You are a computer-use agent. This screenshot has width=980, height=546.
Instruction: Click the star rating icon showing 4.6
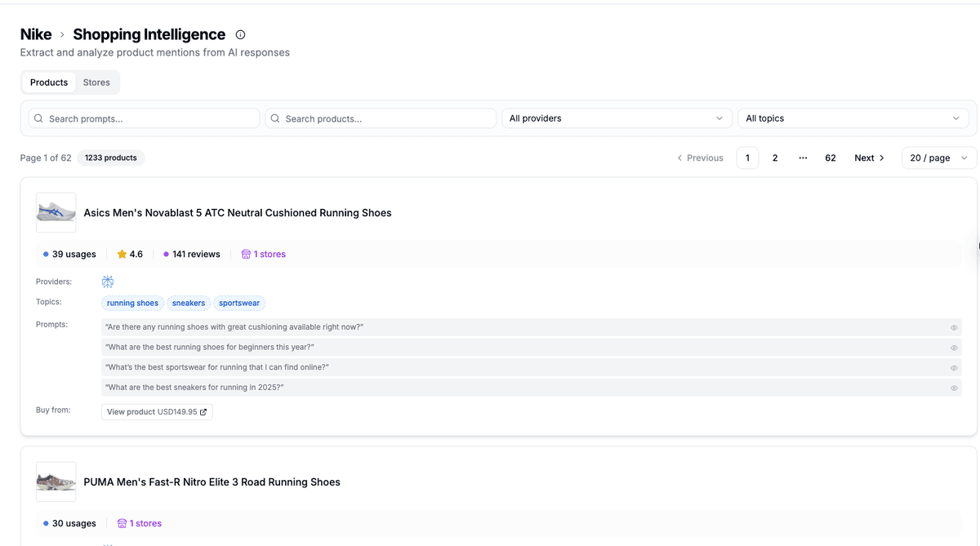click(122, 255)
